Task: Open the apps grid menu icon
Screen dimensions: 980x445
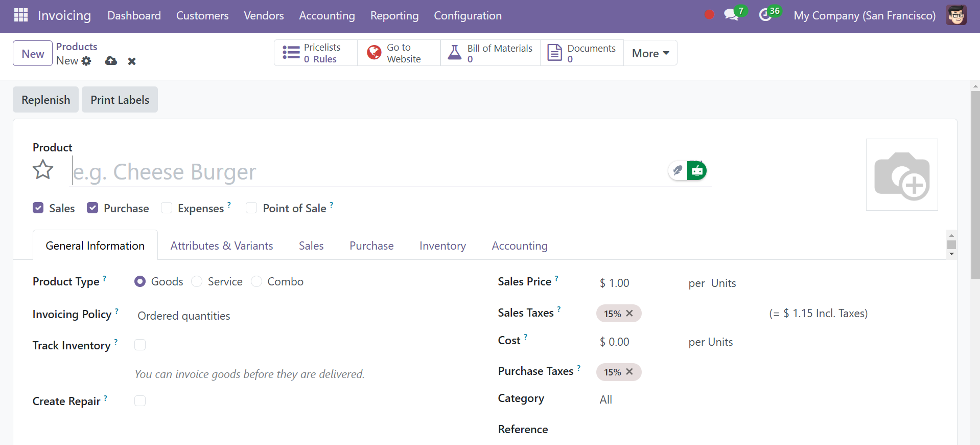Action: (x=21, y=15)
